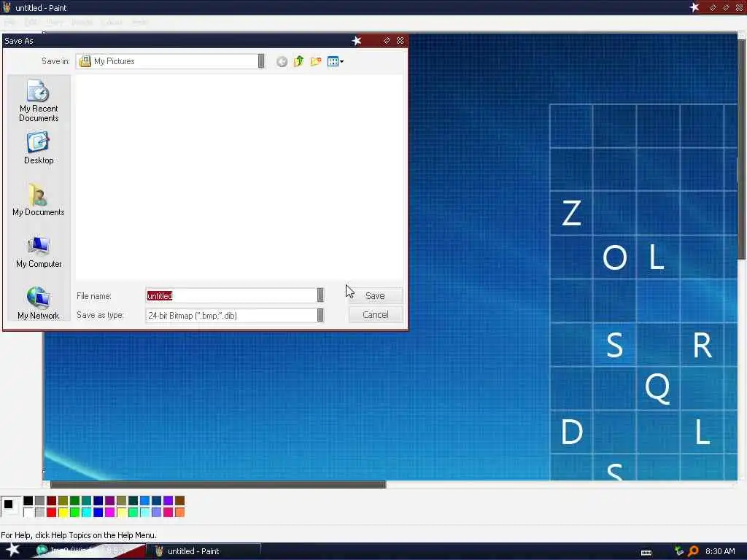Switch to untitled - Paint taskbar button

coord(203,551)
